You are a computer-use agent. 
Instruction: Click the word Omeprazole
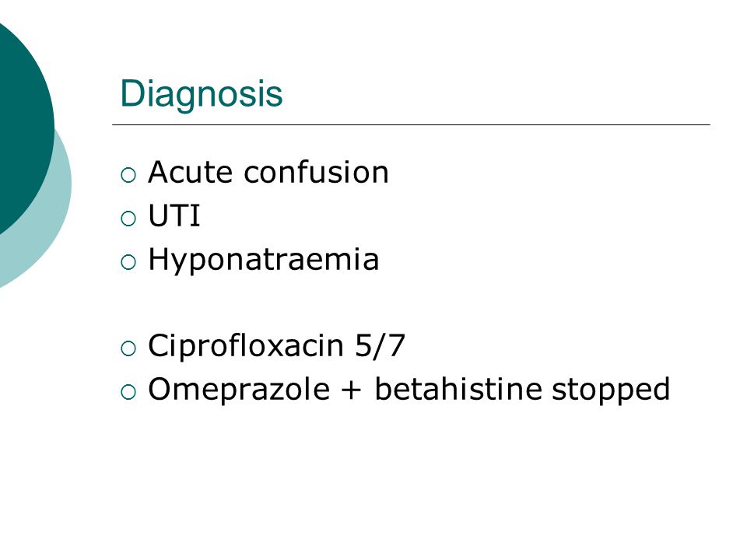pos(239,390)
